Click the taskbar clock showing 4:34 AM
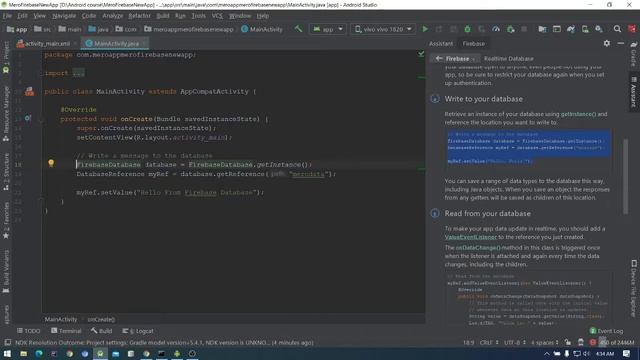This screenshot has width=640, height=360. pos(605,353)
